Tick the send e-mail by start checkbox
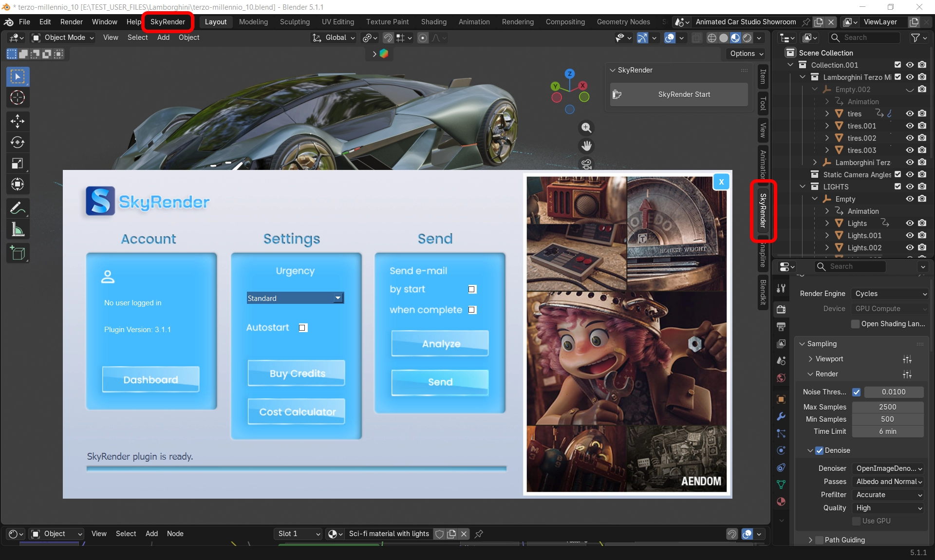 point(472,289)
